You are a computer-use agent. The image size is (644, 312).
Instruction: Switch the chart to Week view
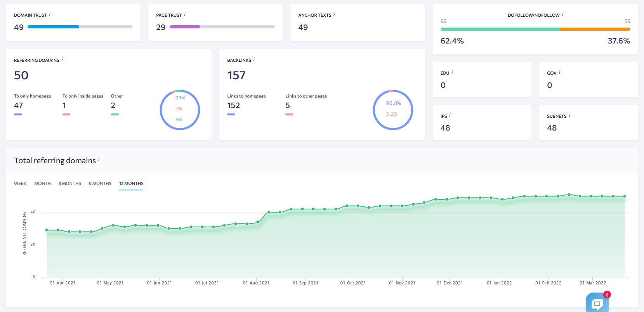click(20, 183)
